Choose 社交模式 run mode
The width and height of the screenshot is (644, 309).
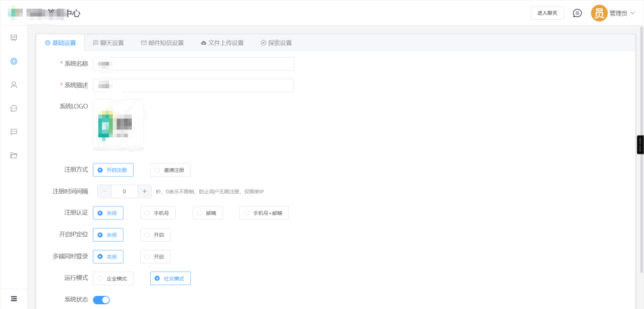(x=171, y=279)
